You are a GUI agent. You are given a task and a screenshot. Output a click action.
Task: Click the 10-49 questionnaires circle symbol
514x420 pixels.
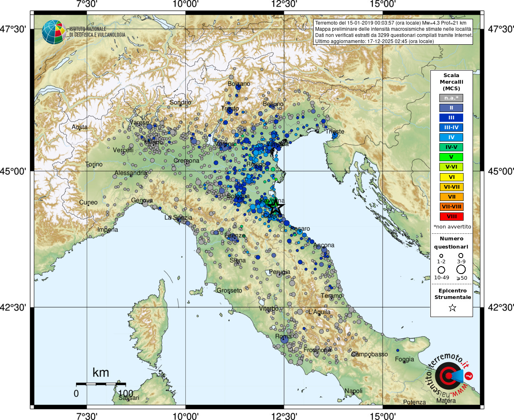(441, 270)
